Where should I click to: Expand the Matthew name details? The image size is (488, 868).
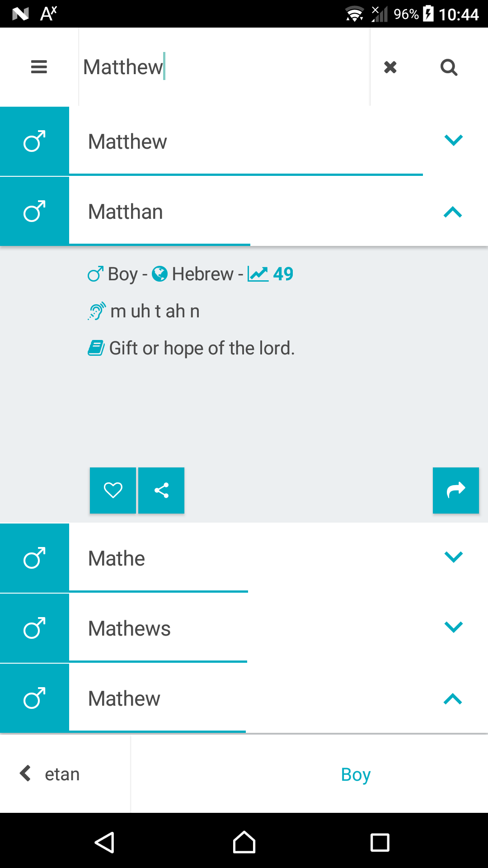pos(453,141)
